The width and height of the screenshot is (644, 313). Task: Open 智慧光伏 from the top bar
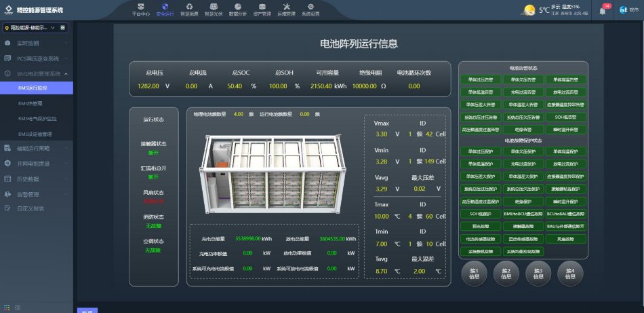(x=214, y=9)
